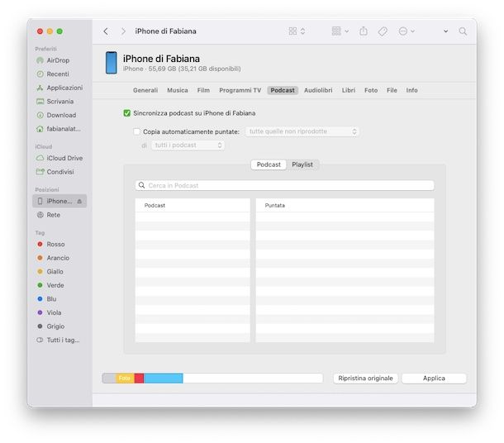Change view mode with grid icon
Screen dimensions: 504x443
tap(297, 31)
